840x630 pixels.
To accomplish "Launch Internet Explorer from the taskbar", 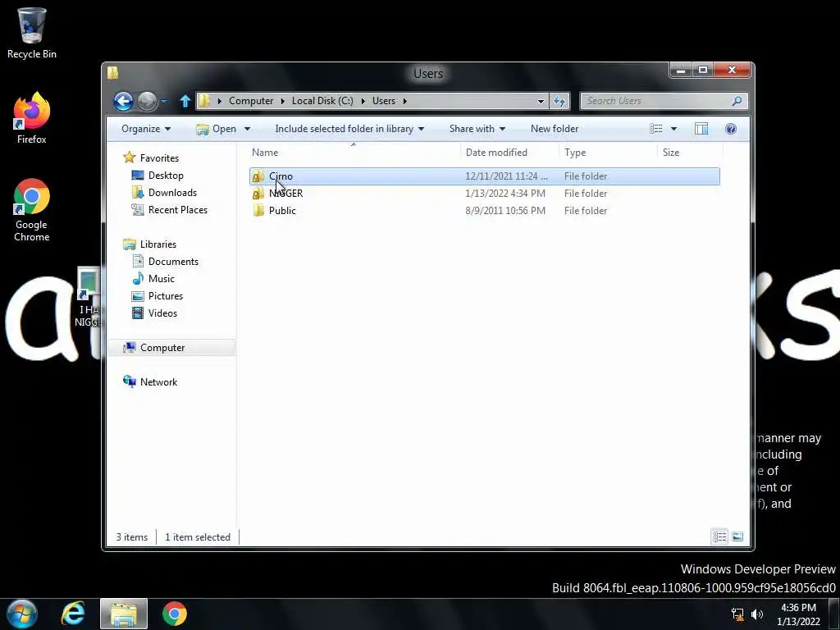I will coord(73,614).
